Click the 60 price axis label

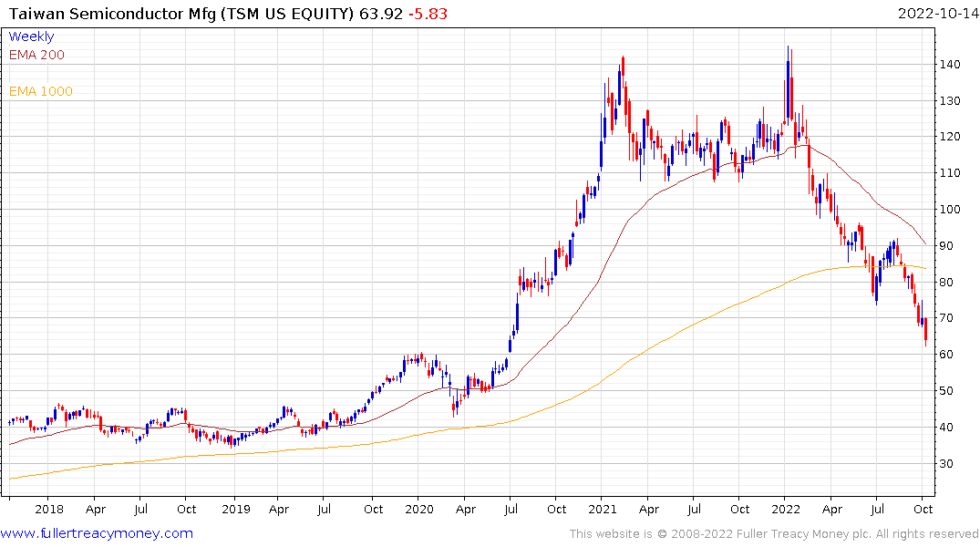pos(946,355)
